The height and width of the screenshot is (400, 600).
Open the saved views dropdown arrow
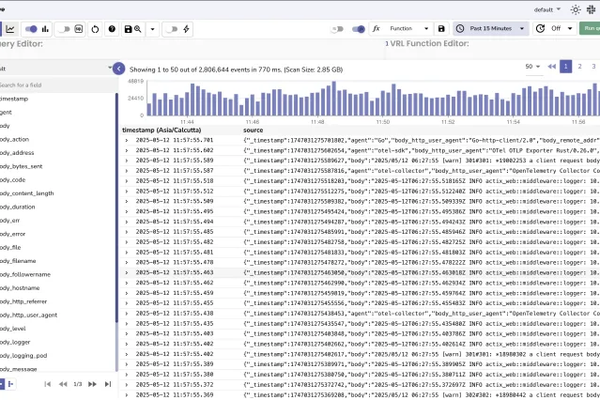point(152,29)
